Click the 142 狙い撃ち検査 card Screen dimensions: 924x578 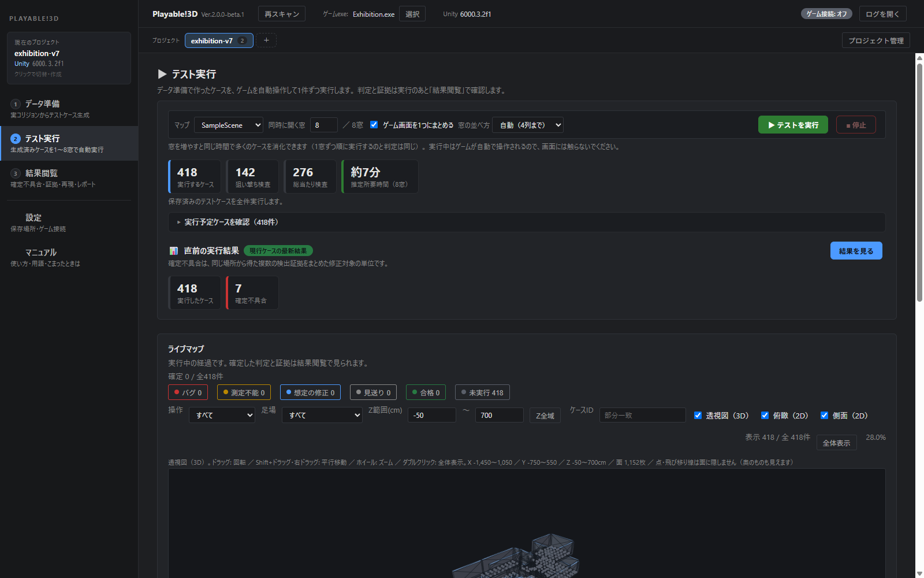[x=252, y=177]
